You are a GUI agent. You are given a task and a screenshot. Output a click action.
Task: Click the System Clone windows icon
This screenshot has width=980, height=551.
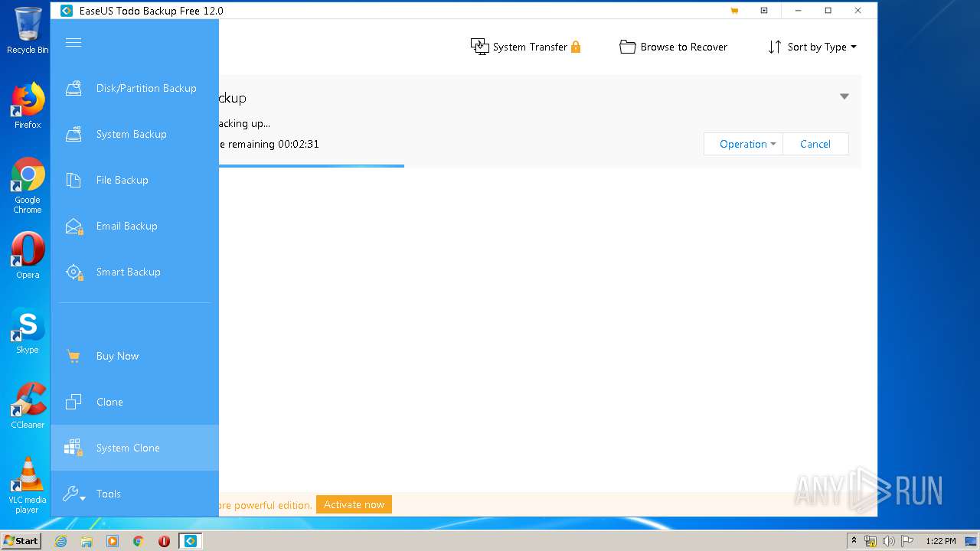click(73, 448)
